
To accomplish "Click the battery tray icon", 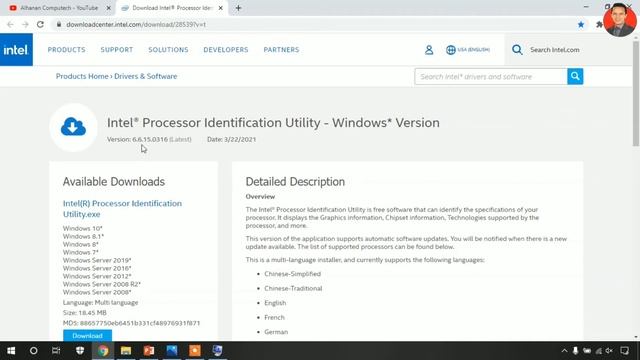I will [x=587, y=351].
